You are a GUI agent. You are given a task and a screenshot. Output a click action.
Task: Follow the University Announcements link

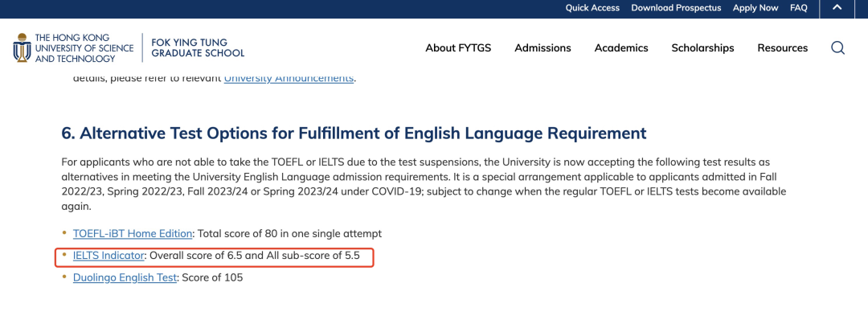[289, 78]
